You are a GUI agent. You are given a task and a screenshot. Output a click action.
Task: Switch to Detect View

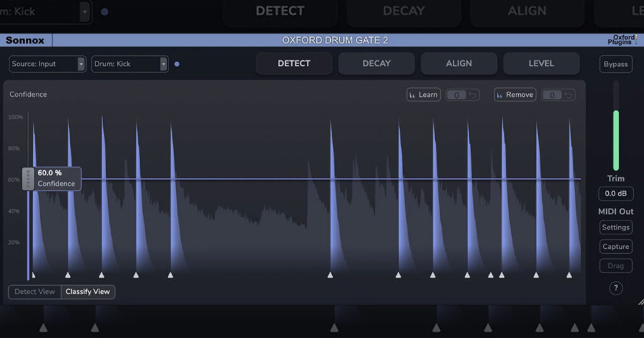pos(35,292)
